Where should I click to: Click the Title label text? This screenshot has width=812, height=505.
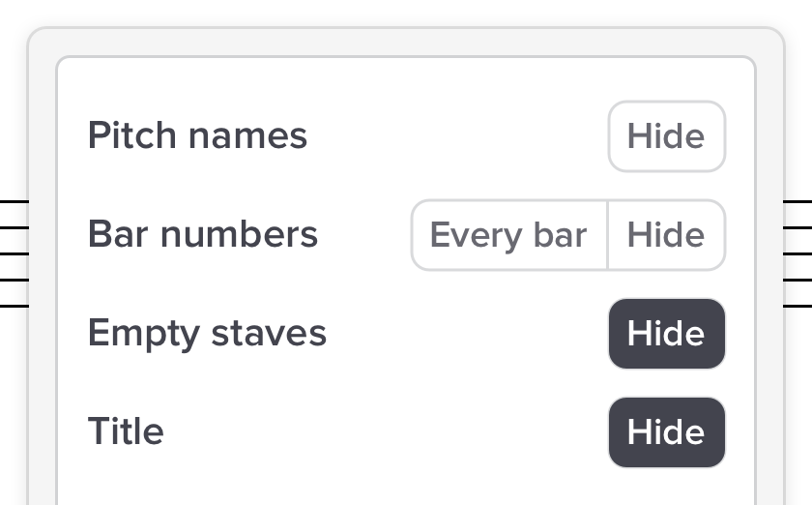pos(126,431)
